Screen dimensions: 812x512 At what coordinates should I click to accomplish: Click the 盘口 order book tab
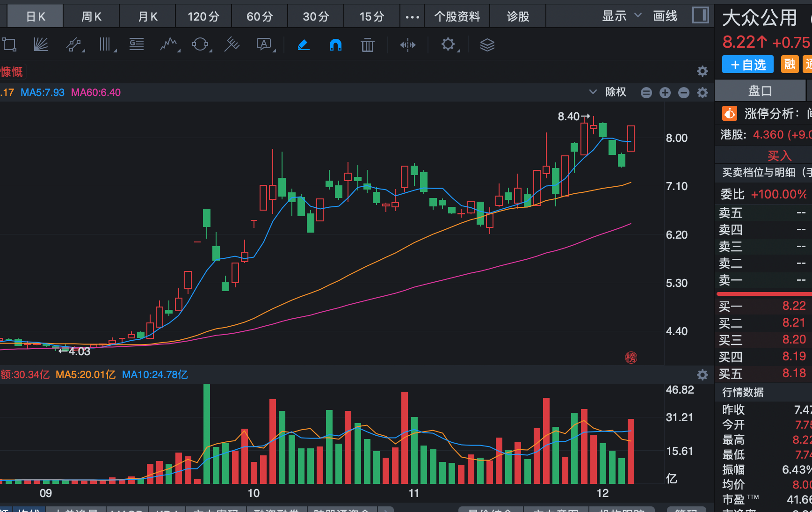point(760,91)
